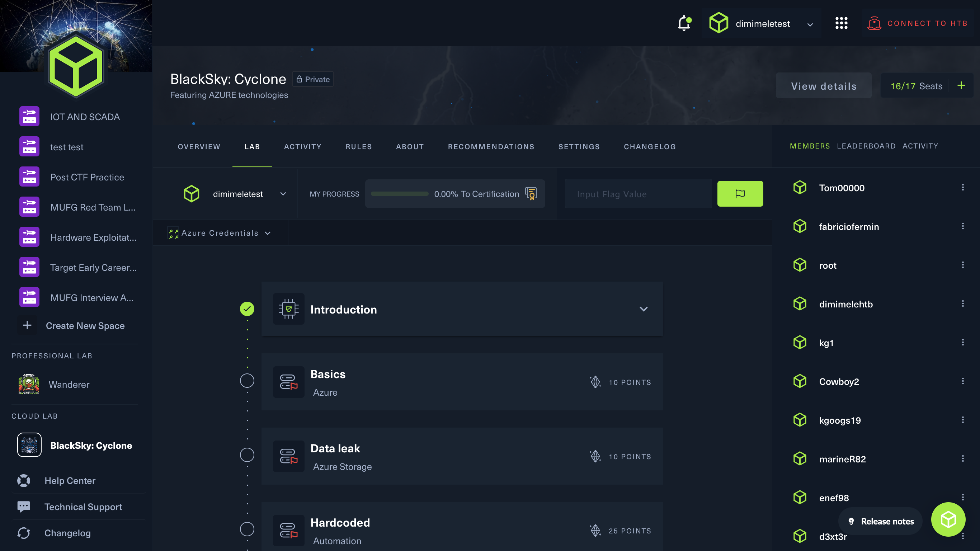Switch to the Members panel tab
The image size is (980, 551).
[x=810, y=146]
